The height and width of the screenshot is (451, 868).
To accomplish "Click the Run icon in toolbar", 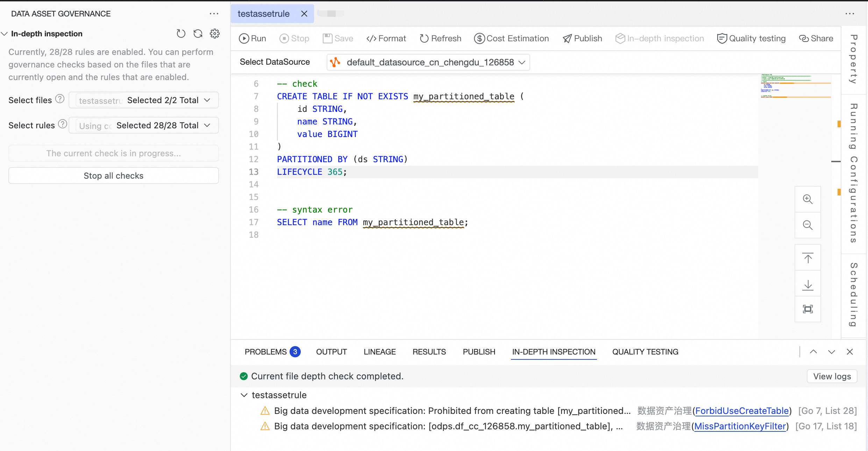I will 244,38.
